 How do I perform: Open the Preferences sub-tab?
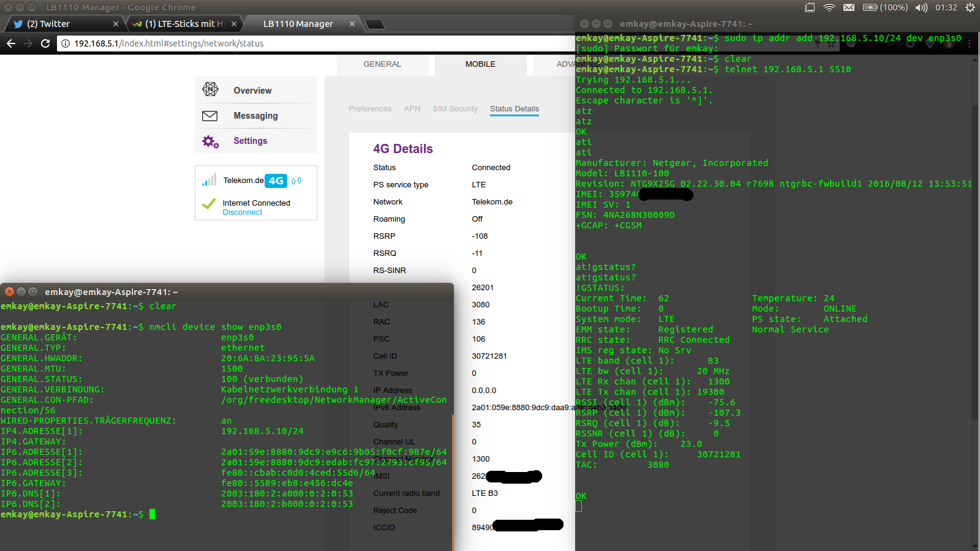(370, 109)
